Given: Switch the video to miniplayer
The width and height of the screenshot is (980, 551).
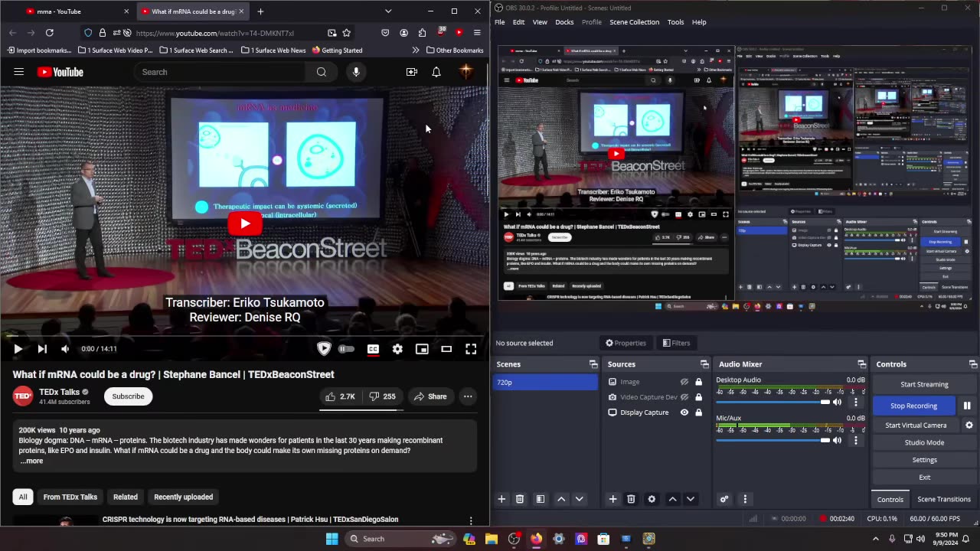Looking at the screenshot, I should click(422, 349).
